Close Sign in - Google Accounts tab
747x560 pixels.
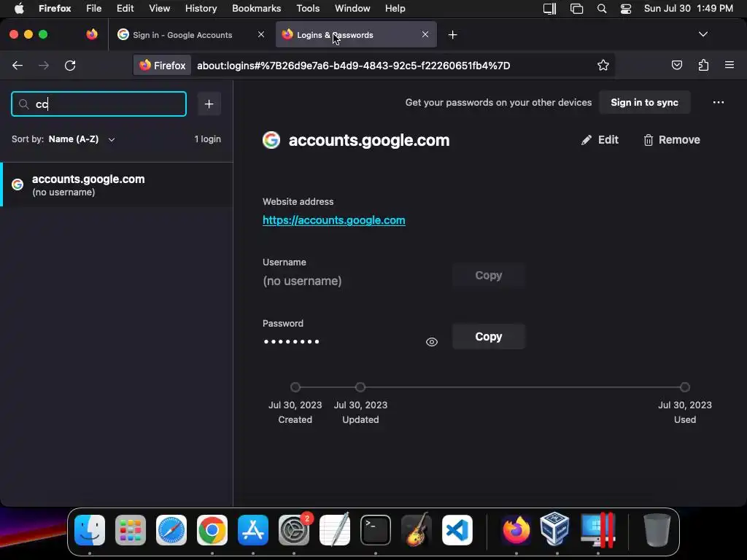click(260, 34)
